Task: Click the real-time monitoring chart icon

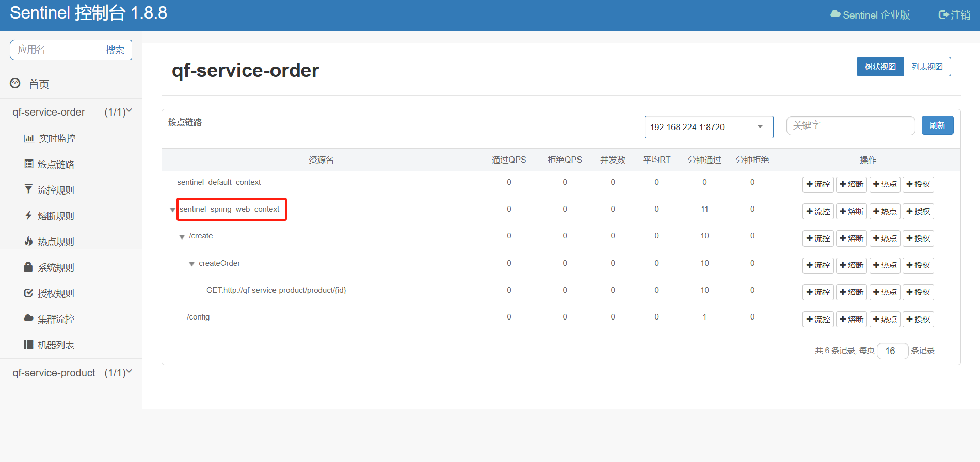Action: 29,138
